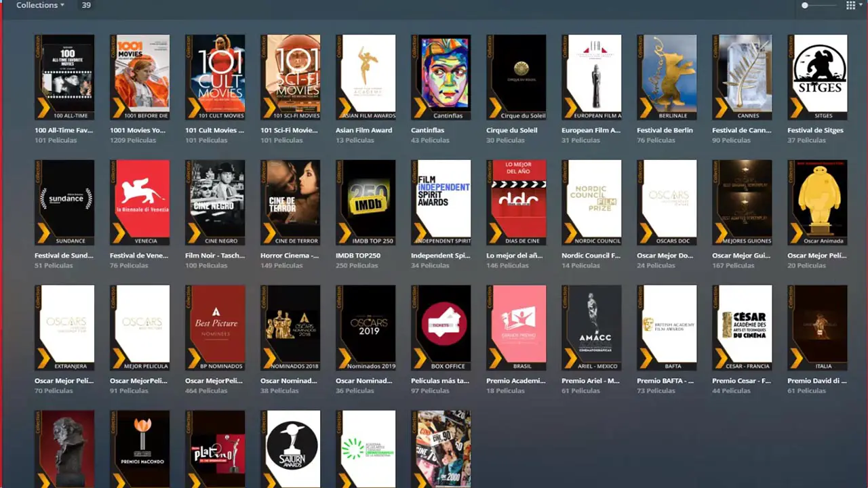Open the Sitges festival poster

click(x=817, y=77)
